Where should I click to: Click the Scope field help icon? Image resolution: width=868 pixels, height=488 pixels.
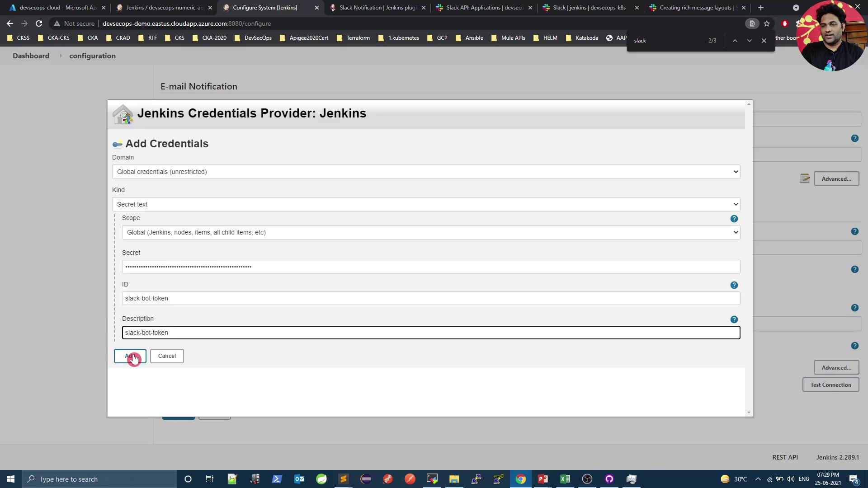pyautogui.click(x=734, y=219)
